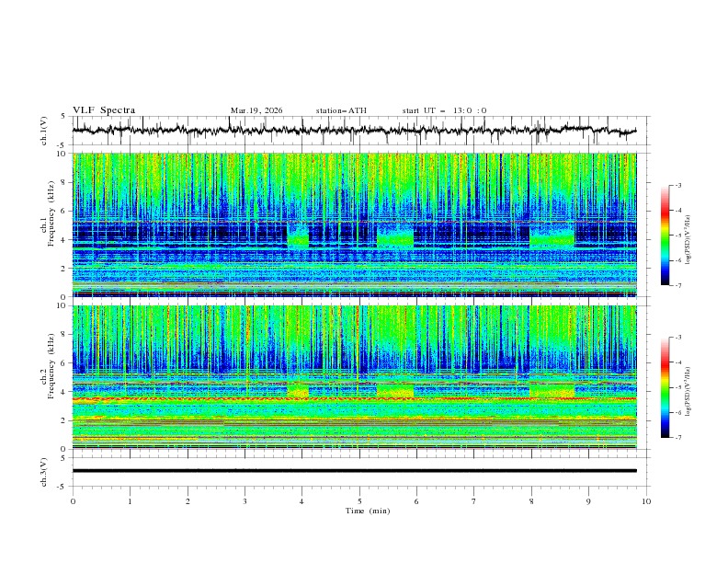
Task: Click the ch.2 yellow-green burst near minute 4
Action: click(298, 390)
